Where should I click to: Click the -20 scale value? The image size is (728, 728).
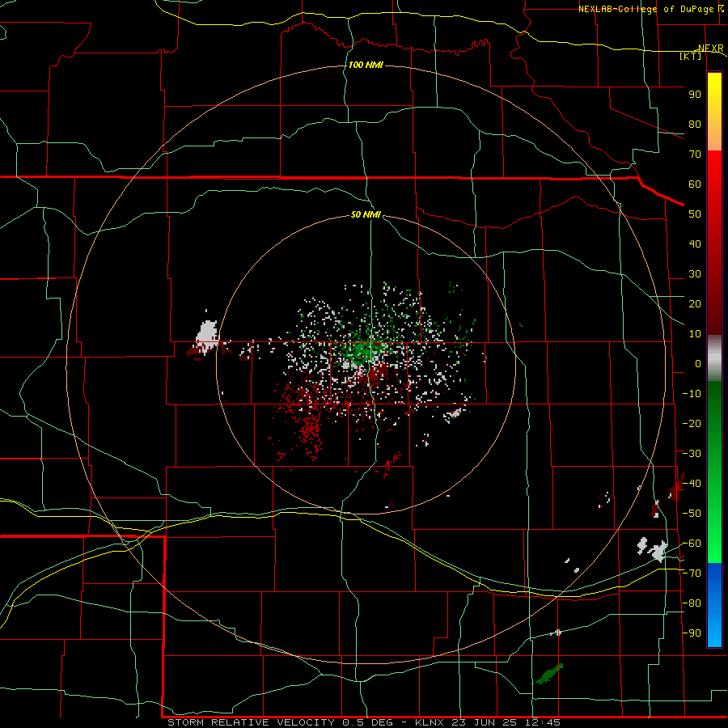692,423
